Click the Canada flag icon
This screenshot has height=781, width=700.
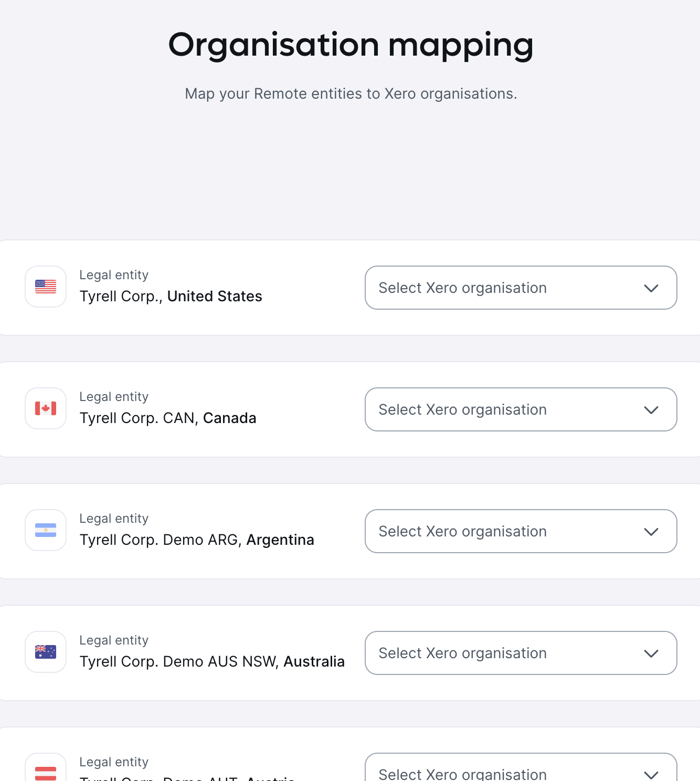pyautogui.click(x=46, y=408)
